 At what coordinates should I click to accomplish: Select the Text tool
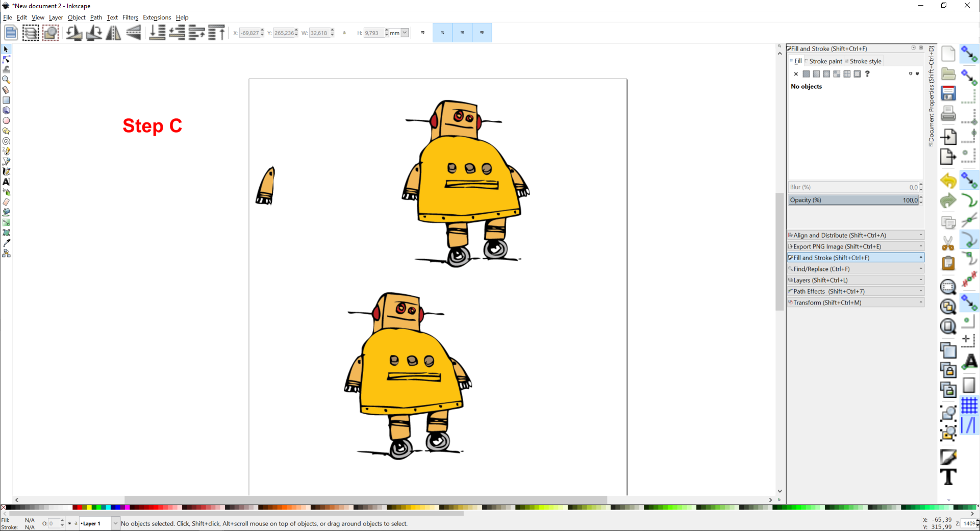click(6, 182)
